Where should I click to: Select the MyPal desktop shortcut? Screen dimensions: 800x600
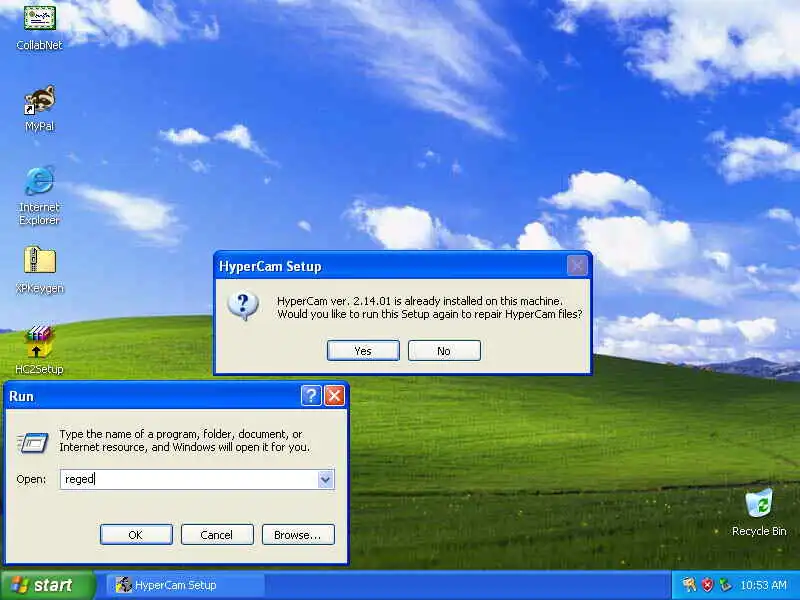coord(39,109)
